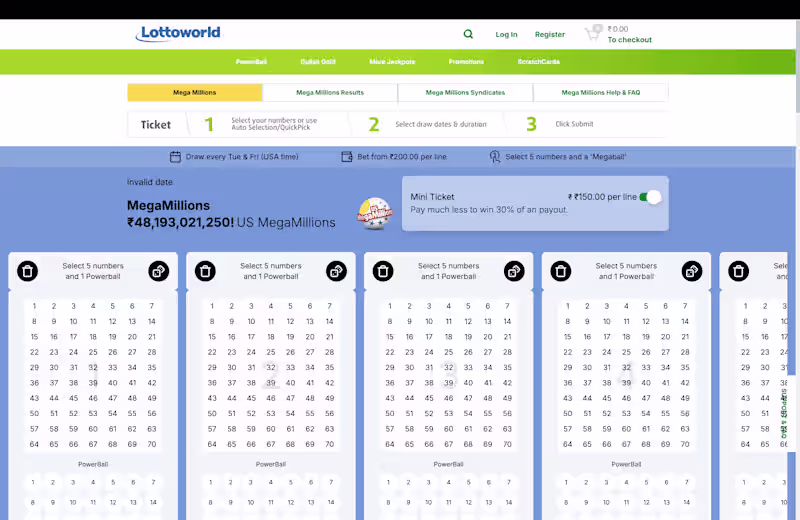Screen dimensions: 800x520
Task: Pick number 50 on the third ticket
Action: [390, 413]
